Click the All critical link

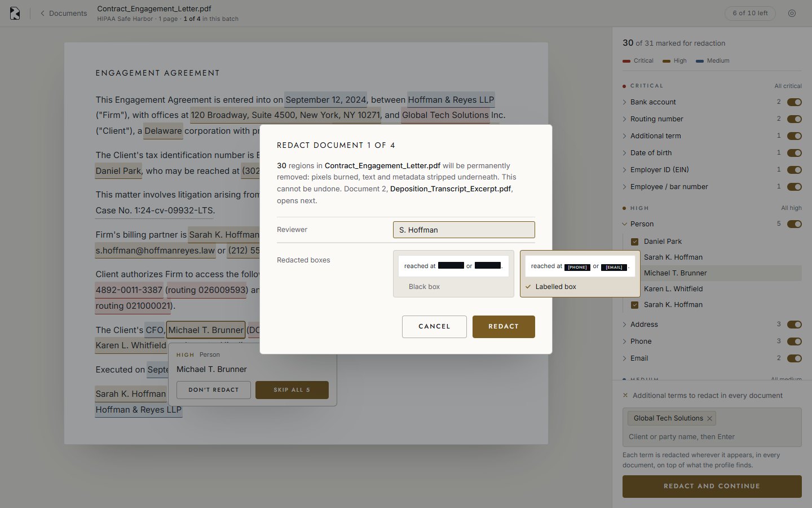788,86
